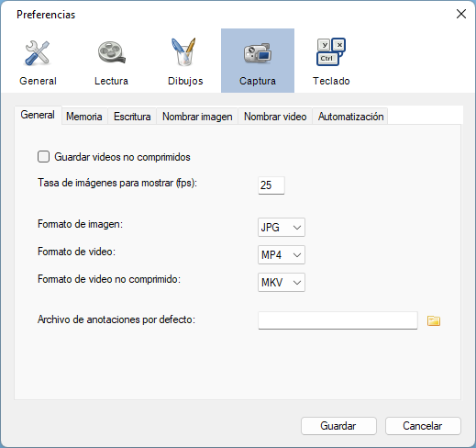Select the Captura camcorder section
Viewport: 476px width, 448px height.
(x=258, y=61)
